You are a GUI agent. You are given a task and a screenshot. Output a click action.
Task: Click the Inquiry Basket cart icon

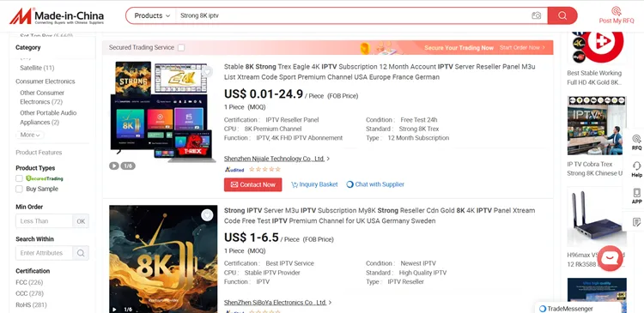coord(295,184)
